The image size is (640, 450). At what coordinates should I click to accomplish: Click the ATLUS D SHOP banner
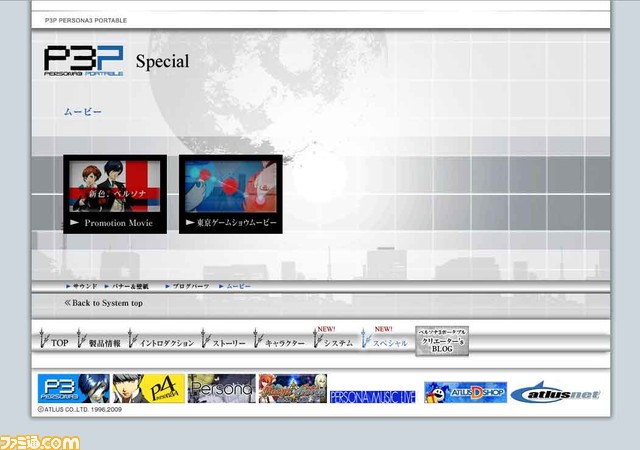click(465, 392)
